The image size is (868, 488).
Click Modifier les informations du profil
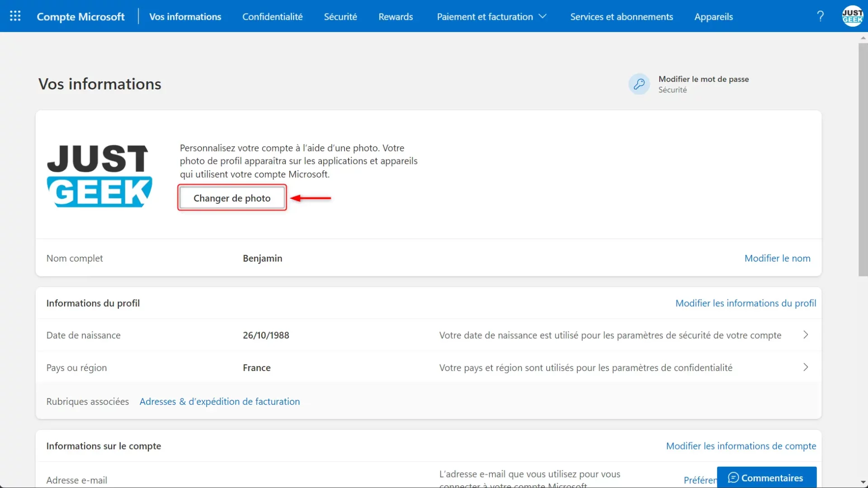[745, 303]
